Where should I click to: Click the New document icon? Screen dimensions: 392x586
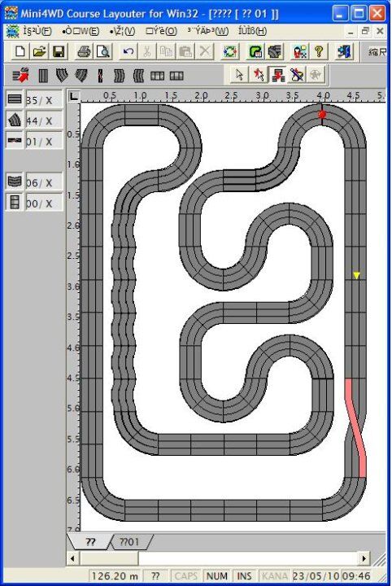pos(20,51)
